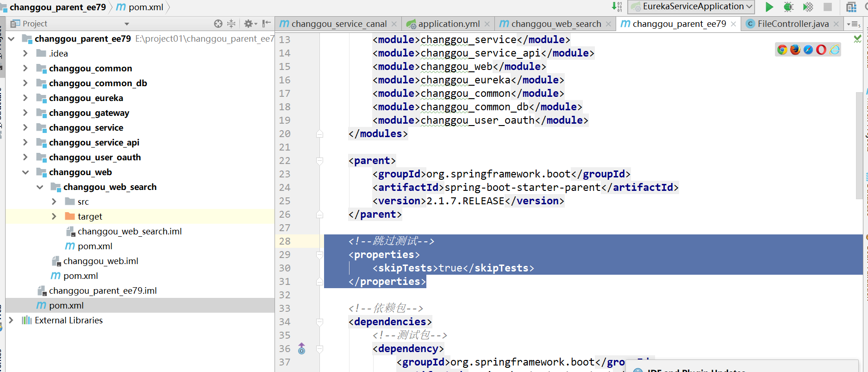Open the EurekaServiceApplication run configuration dropdown

691,6
